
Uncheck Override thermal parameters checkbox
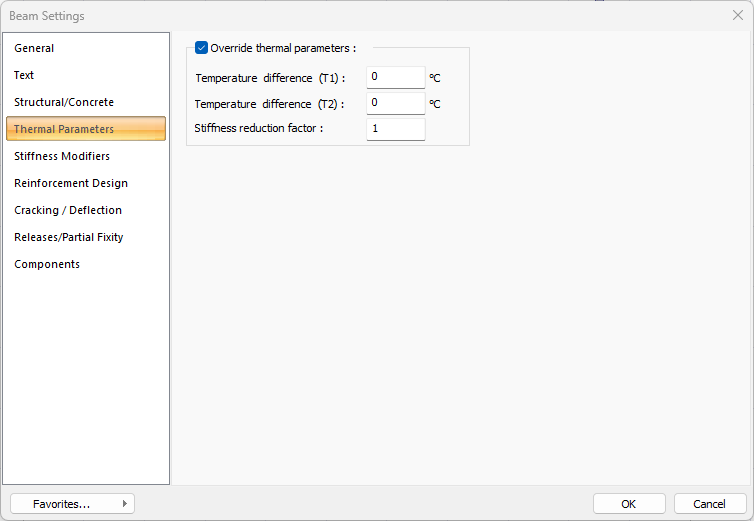click(x=202, y=48)
